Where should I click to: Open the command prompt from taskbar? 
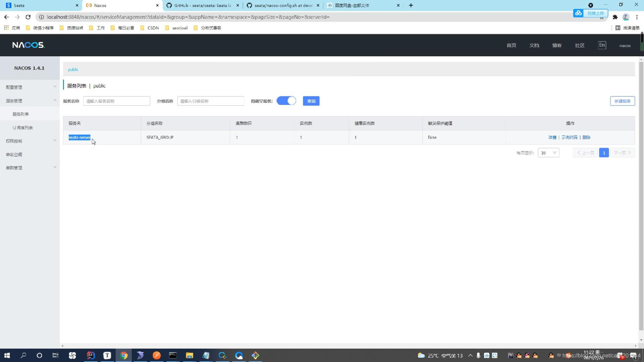click(x=173, y=355)
